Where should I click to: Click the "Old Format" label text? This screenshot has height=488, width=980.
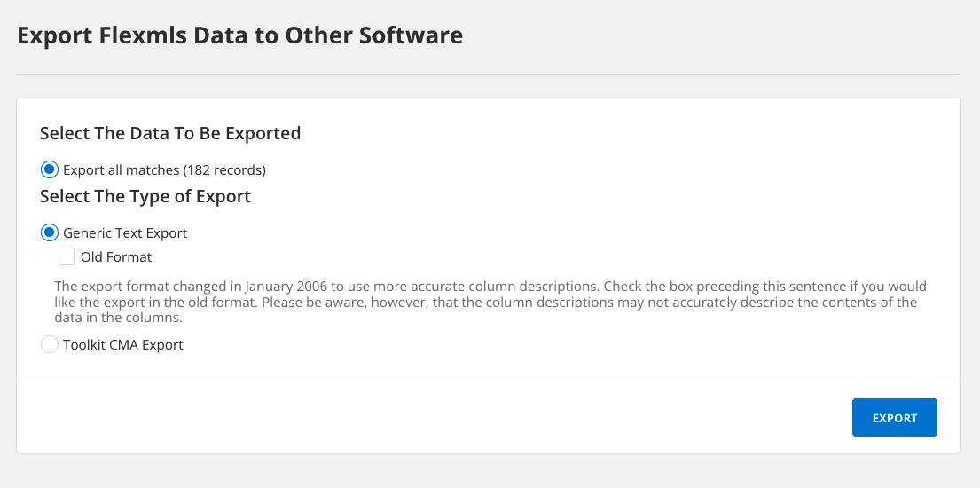coord(116,257)
